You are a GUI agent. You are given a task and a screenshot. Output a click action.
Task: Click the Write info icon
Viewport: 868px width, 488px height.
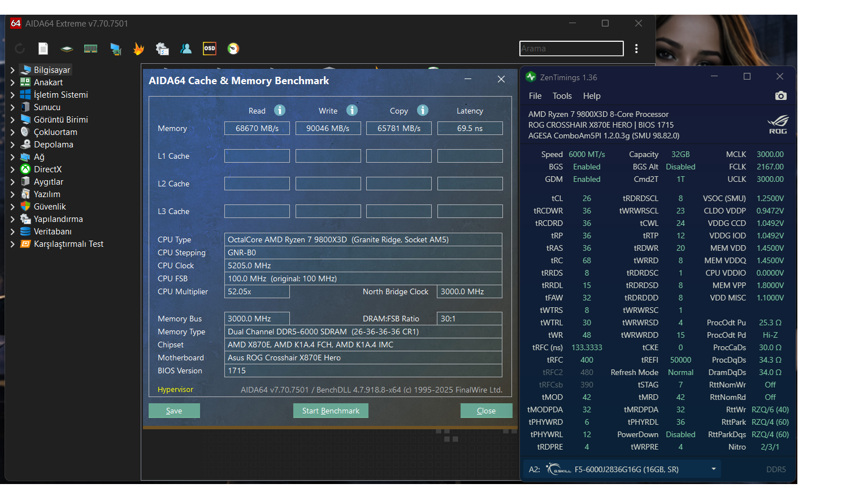point(352,110)
